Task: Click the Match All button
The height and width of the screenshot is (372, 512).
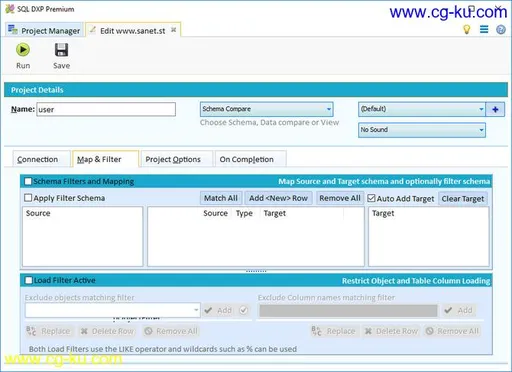Action: (221, 198)
